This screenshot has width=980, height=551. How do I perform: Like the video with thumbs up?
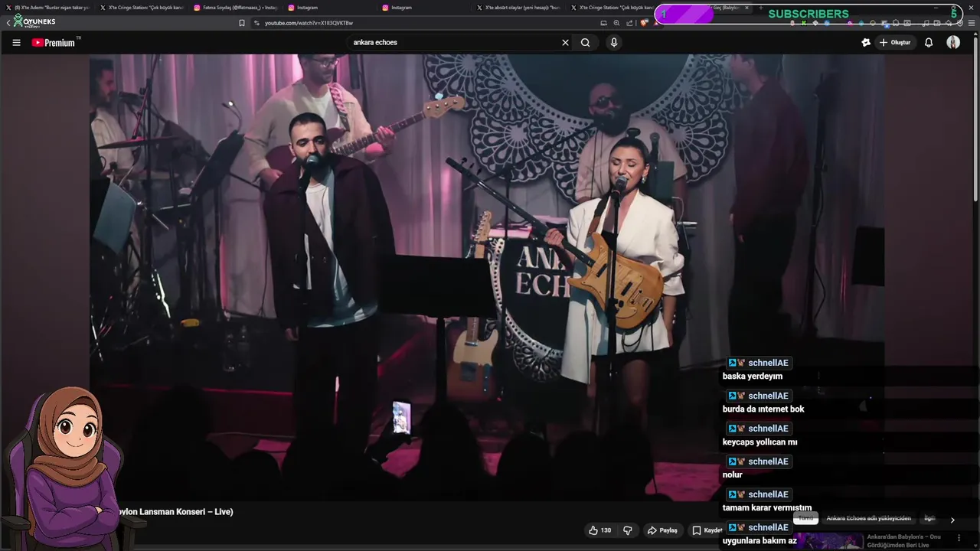[599, 530]
